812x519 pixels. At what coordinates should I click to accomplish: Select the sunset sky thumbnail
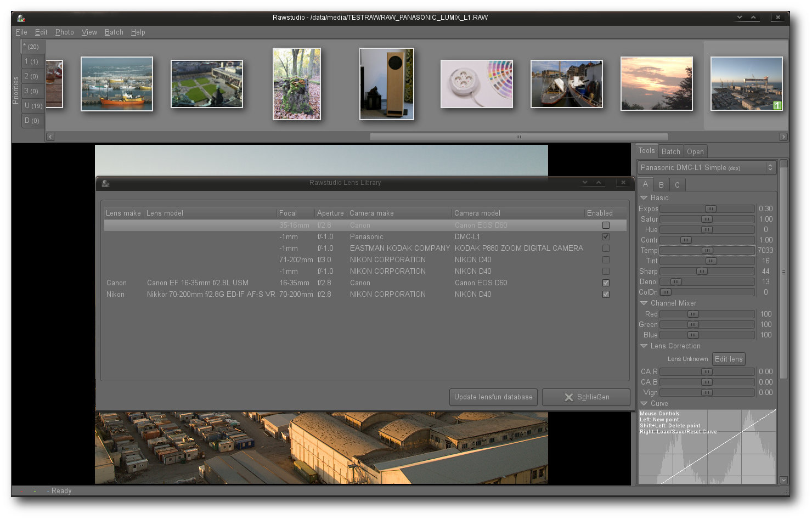(x=657, y=84)
